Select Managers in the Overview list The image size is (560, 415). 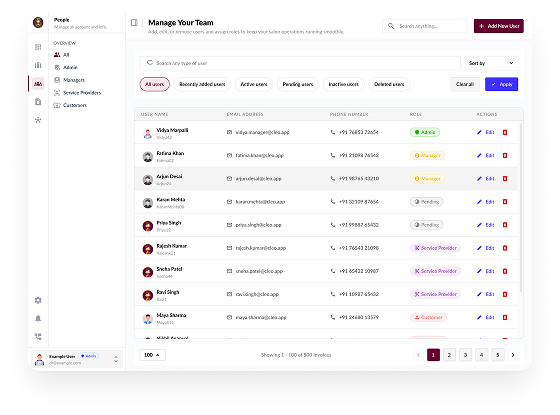(x=69, y=80)
